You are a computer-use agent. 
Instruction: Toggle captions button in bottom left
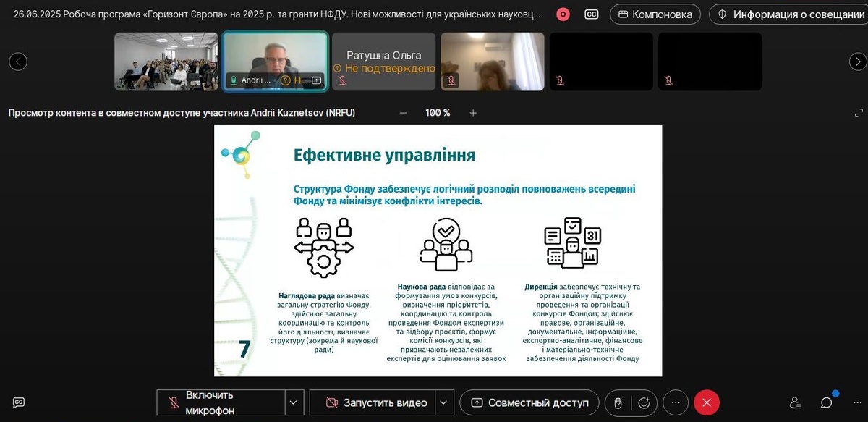[x=19, y=402]
